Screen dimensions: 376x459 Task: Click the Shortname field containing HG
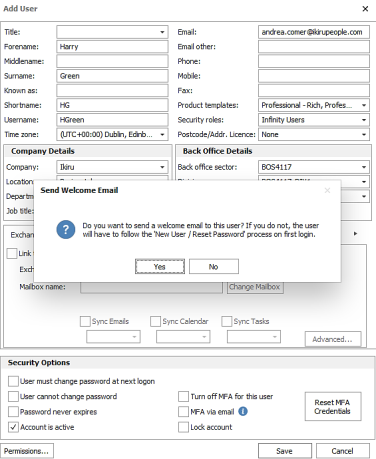pos(112,105)
